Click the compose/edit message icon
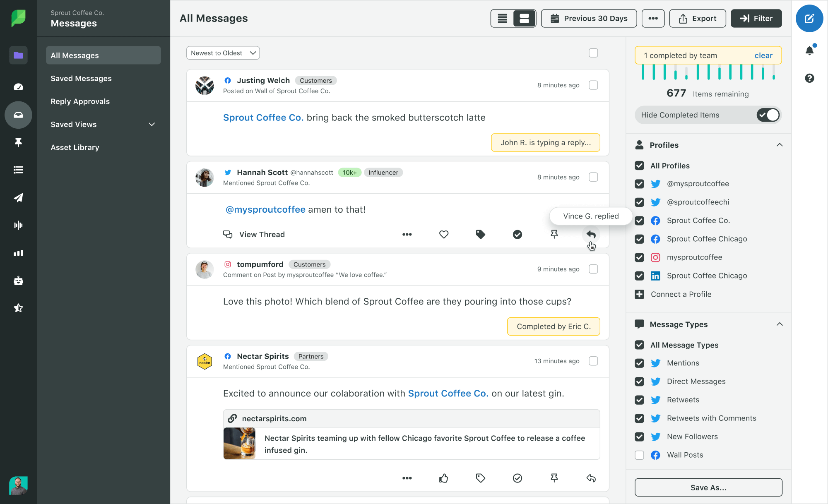This screenshot has width=828, height=504. (810, 18)
